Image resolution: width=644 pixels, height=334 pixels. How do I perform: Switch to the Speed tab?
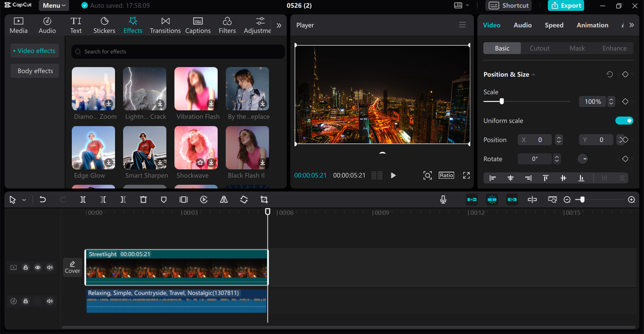click(554, 25)
